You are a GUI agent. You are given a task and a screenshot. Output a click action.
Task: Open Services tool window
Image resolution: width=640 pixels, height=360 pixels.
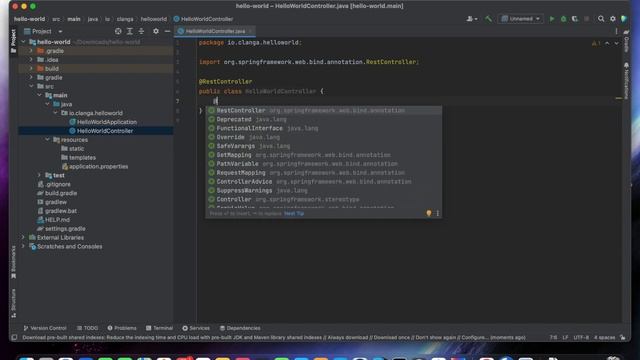coord(196,328)
